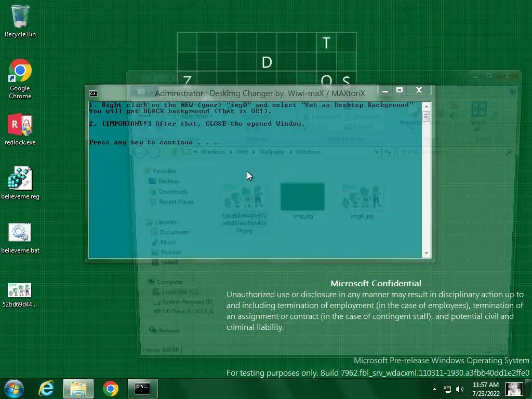Viewport: 532px width, 399px height.
Task: Switch to File Explorer in the taskbar
Action: 78,389
